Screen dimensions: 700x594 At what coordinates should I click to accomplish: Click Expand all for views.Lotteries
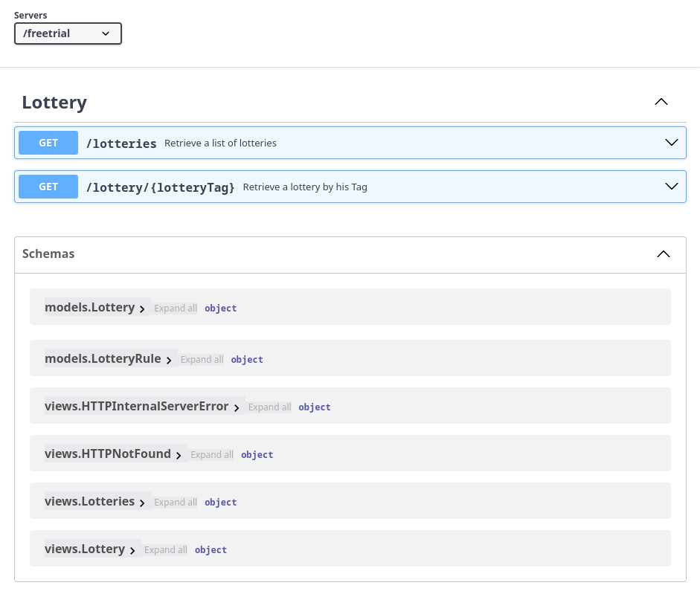pyautogui.click(x=176, y=503)
